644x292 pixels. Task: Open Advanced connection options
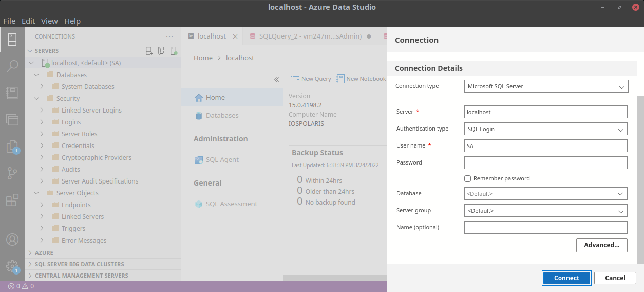pyautogui.click(x=602, y=245)
